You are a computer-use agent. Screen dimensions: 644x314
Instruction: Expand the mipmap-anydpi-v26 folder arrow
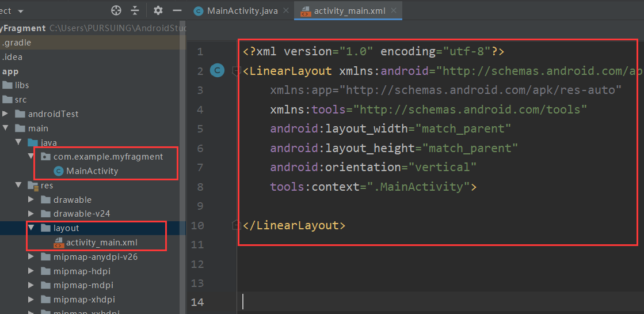click(31, 257)
